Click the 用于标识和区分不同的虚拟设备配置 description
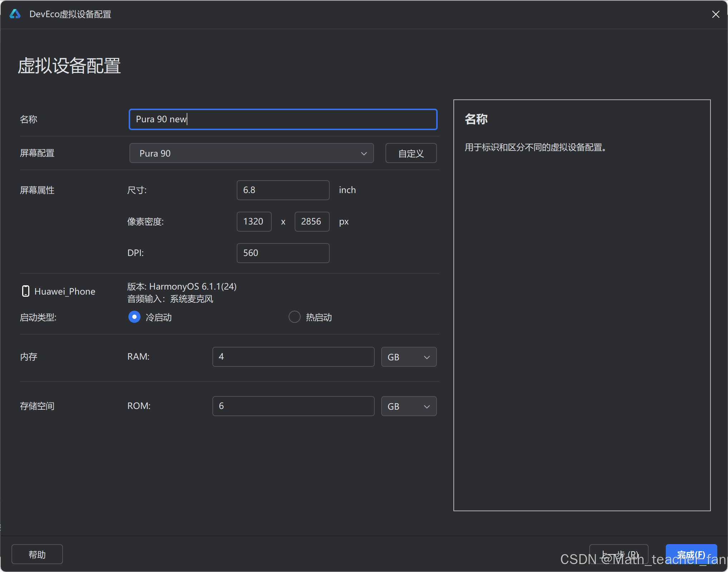The height and width of the screenshot is (572, 728). (x=536, y=147)
